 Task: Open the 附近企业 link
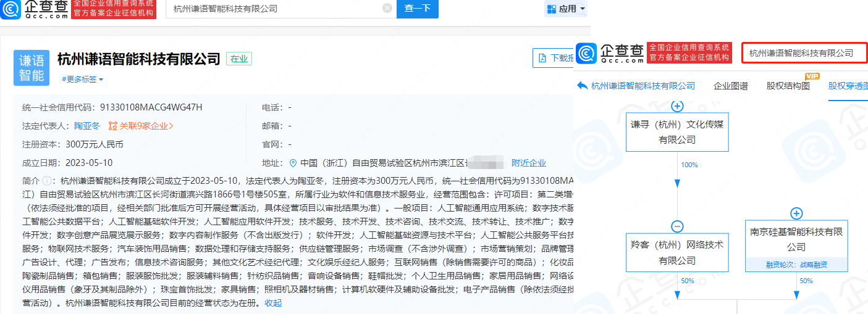point(529,163)
